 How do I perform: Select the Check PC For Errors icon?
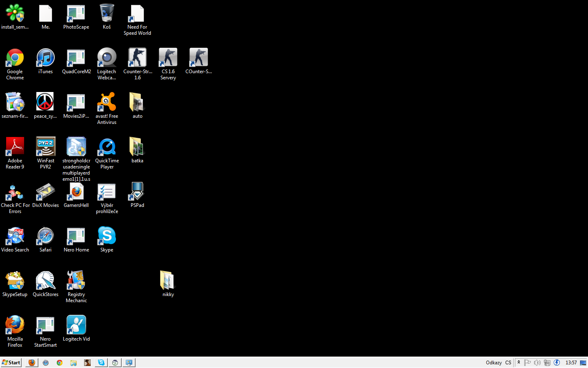[15, 192]
